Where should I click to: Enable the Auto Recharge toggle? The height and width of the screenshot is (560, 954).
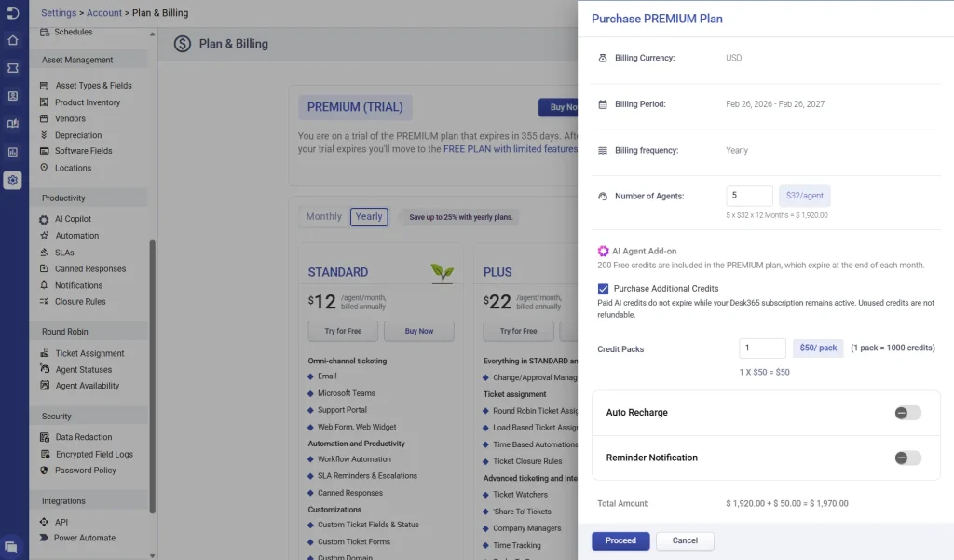(907, 413)
